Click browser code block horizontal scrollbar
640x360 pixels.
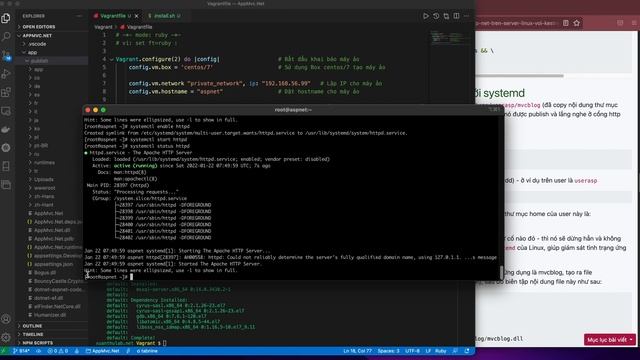(x=519, y=76)
